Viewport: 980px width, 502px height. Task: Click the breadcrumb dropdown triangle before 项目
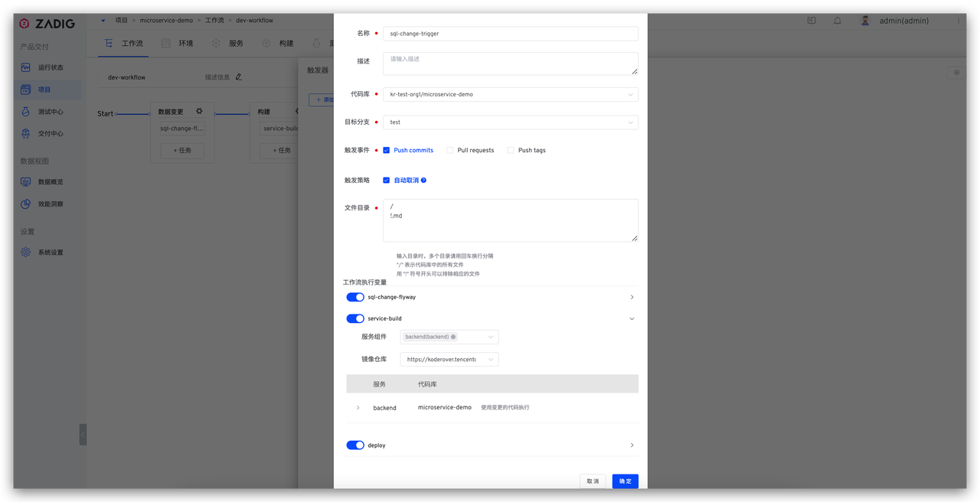coord(103,21)
